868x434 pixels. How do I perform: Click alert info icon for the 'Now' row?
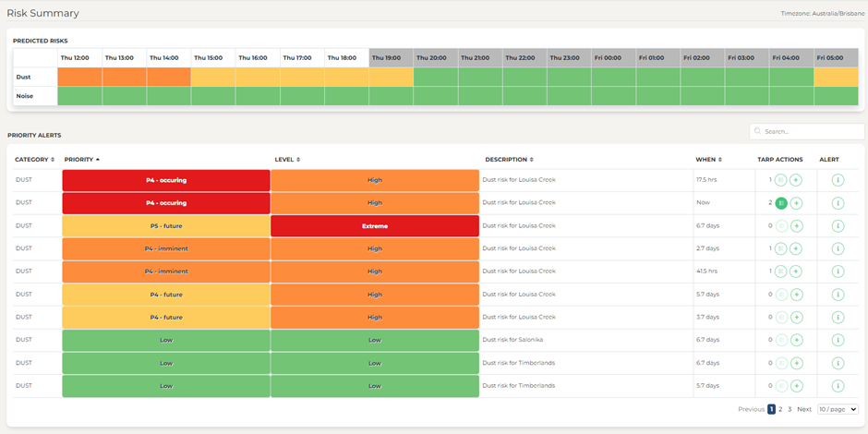838,203
